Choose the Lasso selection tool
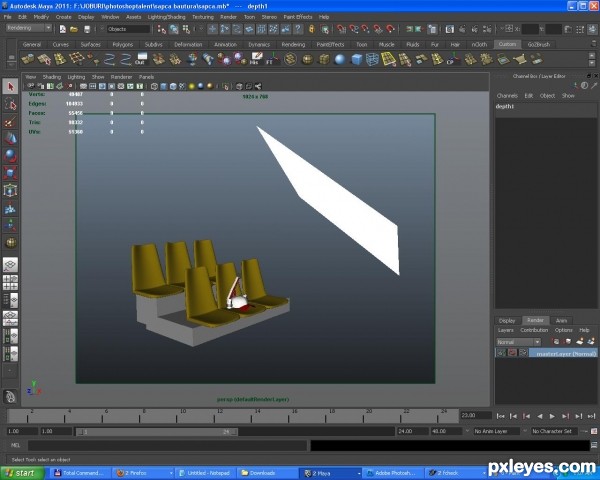The height and width of the screenshot is (480, 600). click(10, 104)
